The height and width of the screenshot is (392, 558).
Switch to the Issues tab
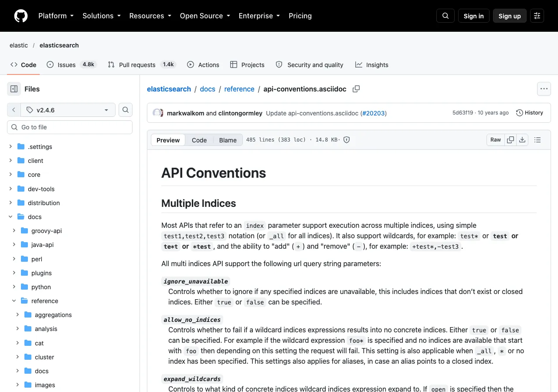71,64
